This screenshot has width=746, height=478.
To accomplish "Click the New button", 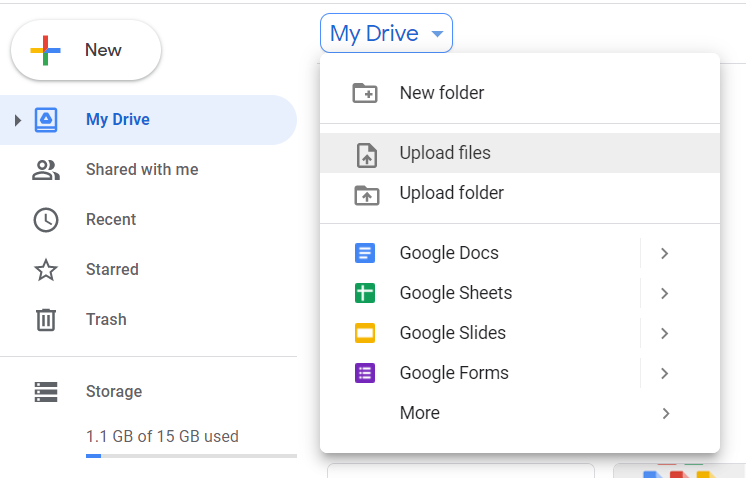I will (x=86, y=50).
